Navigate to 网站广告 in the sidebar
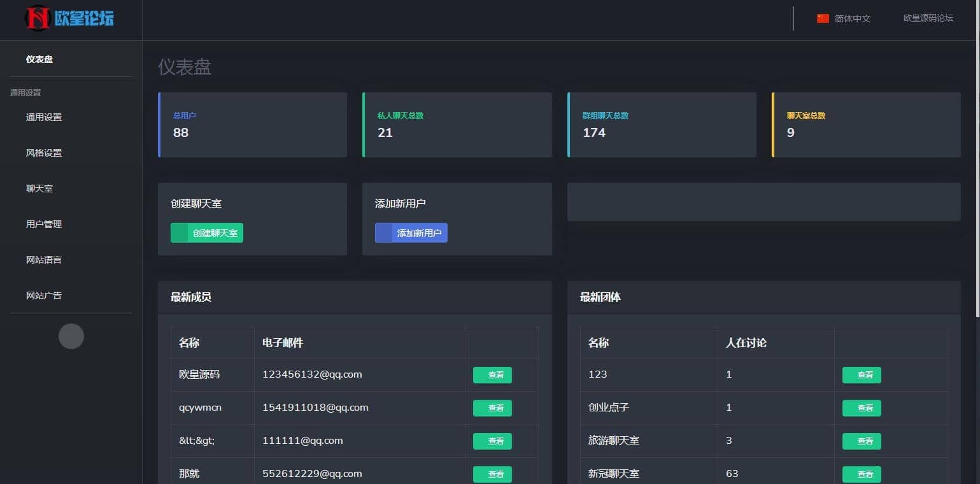The height and width of the screenshot is (484, 980). pos(44,295)
